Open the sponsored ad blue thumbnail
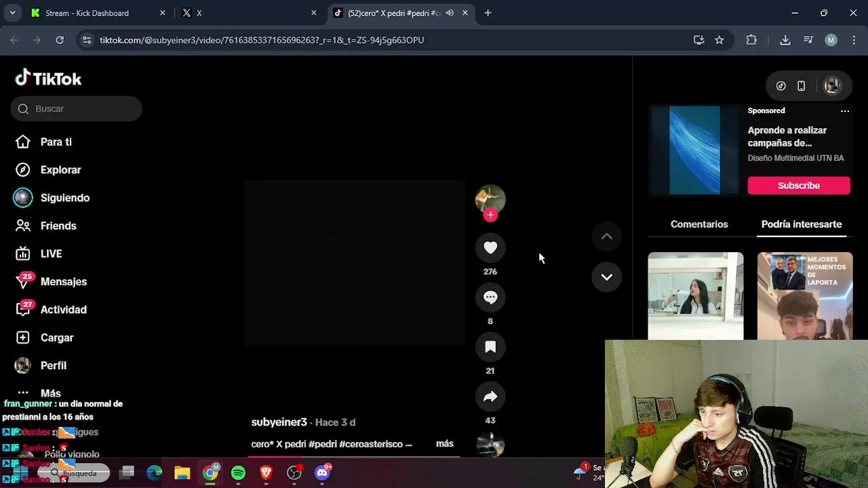This screenshot has width=868, height=488. pos(695,150)
